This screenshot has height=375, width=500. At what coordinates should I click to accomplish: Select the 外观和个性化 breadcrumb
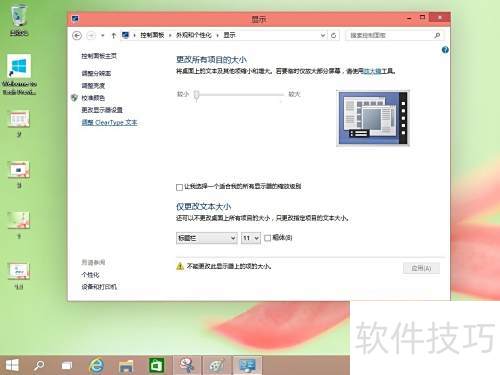(x=194, y=35)
